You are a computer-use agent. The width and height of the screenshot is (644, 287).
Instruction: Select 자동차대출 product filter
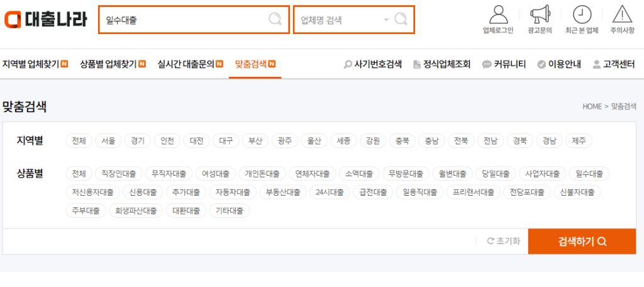233,192
